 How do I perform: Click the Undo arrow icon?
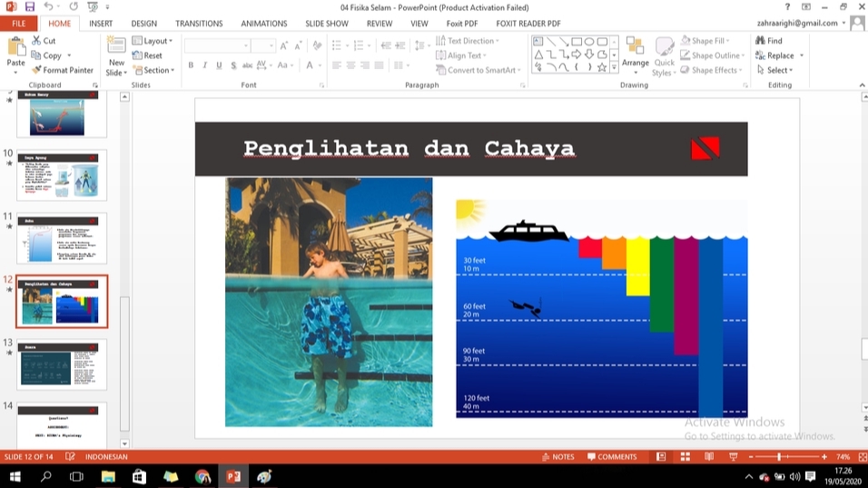49,7
